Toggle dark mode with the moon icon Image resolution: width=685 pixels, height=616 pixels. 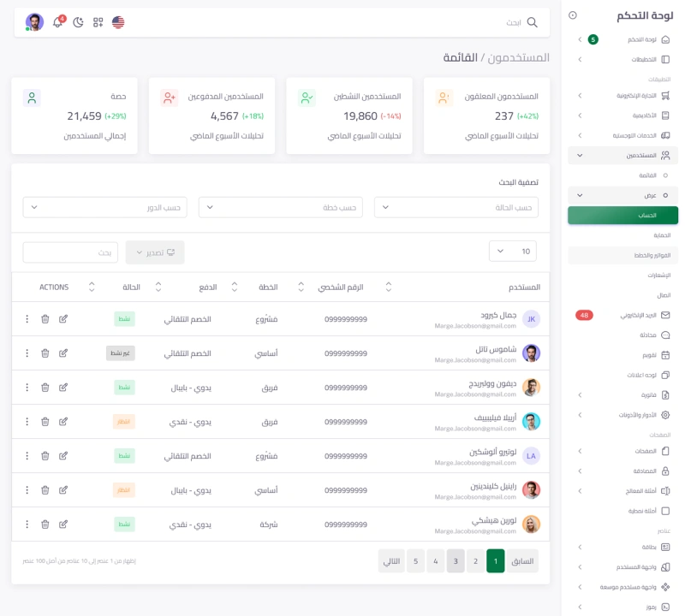coord(79,22)
